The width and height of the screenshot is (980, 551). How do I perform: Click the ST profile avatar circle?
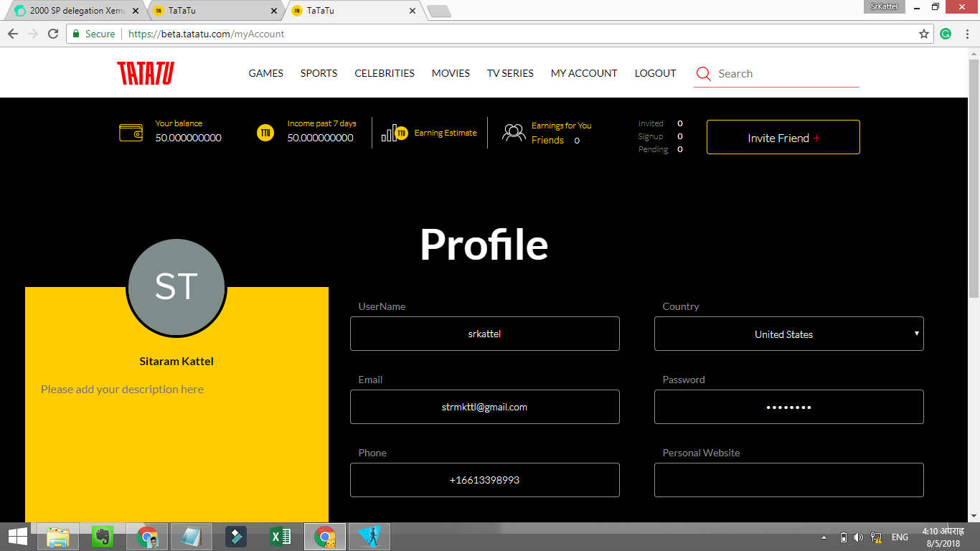pos(176,287)
